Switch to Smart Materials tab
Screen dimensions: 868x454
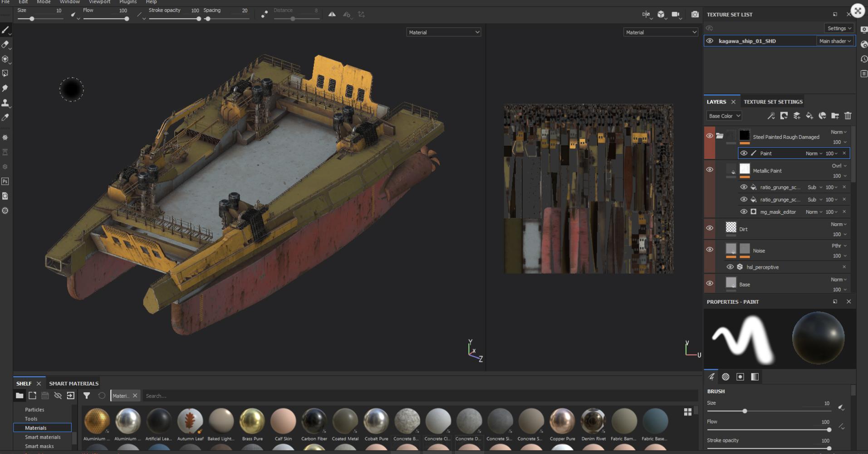pyautogui.click(x=74, y=383)
